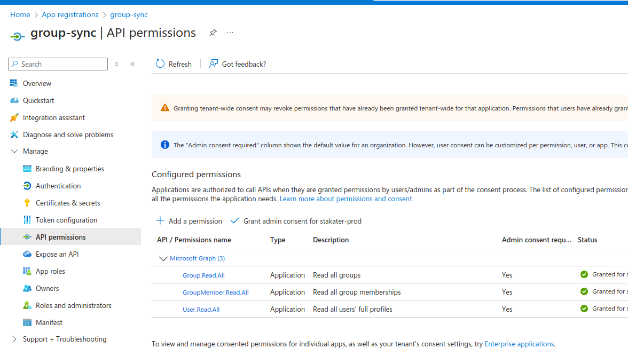Click Add a permission button
Screen dimensions: 628x364
(x=189, y=221)
